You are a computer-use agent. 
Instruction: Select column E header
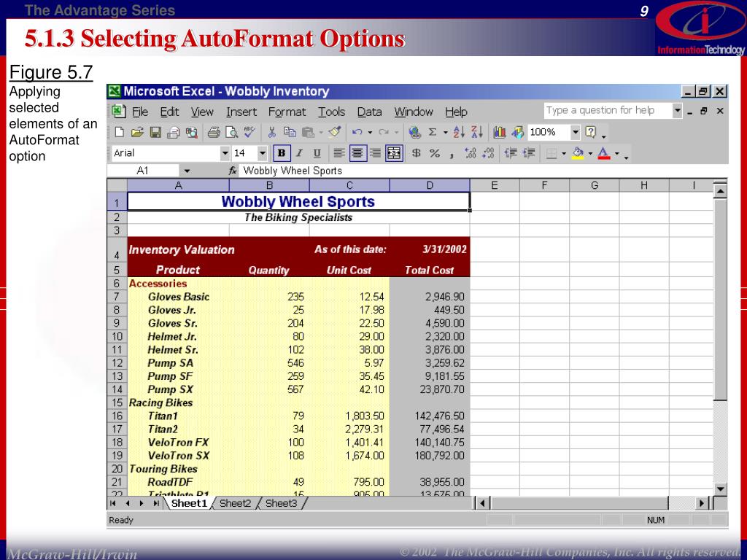[x=495, y=185]
